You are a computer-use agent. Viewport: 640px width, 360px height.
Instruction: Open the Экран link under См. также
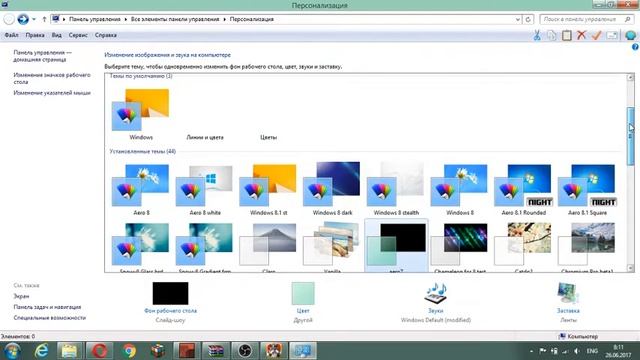point(21,296)
